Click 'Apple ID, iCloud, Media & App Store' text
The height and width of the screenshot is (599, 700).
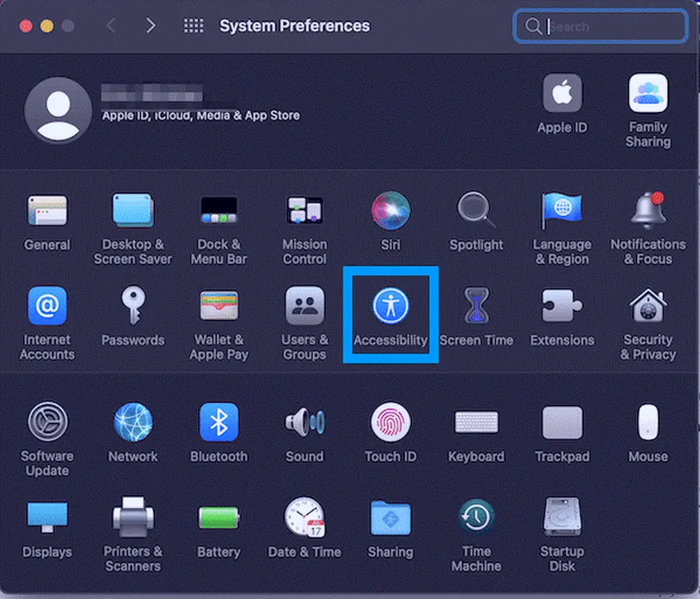coord(201,116)
